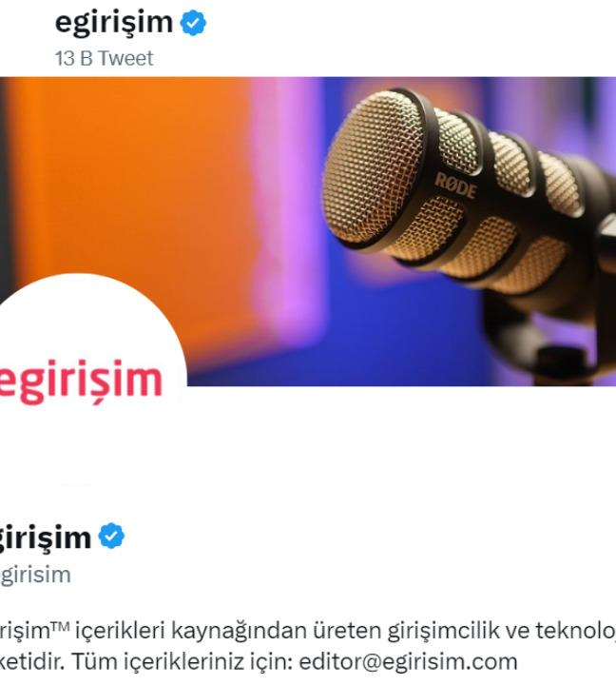616x685 pixels.
Task: Click bio text 'Tüm içerikleriniz için'
Action: 182,661
